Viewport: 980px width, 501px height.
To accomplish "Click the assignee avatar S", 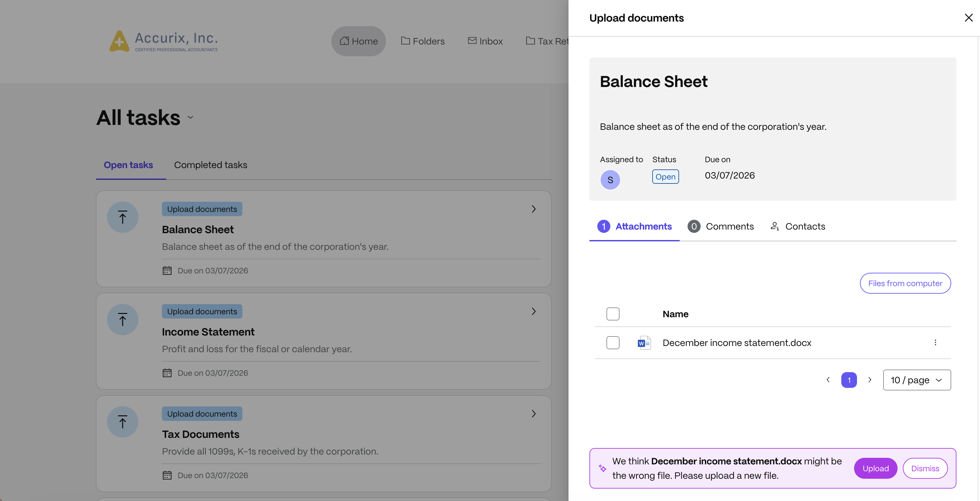I will click(x=610, y=180).
